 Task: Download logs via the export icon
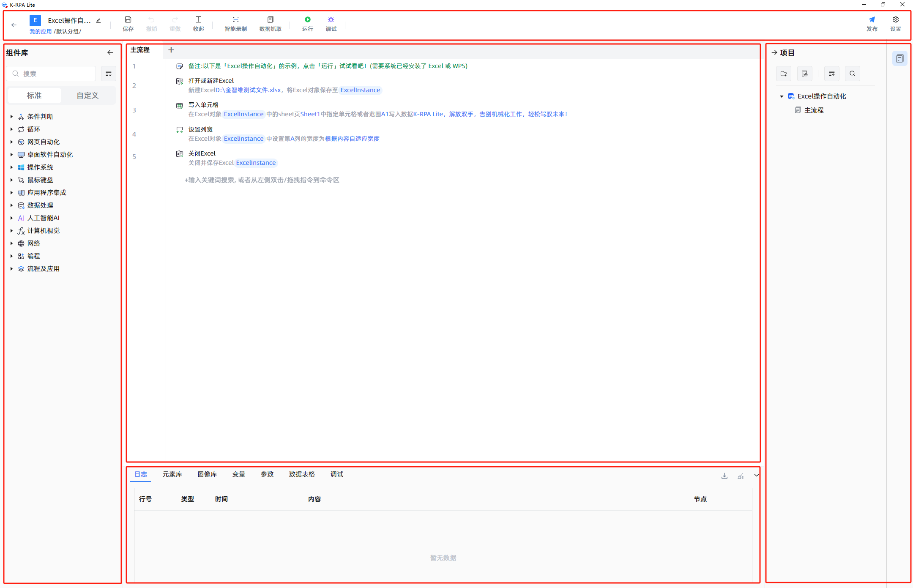(724, 476)
